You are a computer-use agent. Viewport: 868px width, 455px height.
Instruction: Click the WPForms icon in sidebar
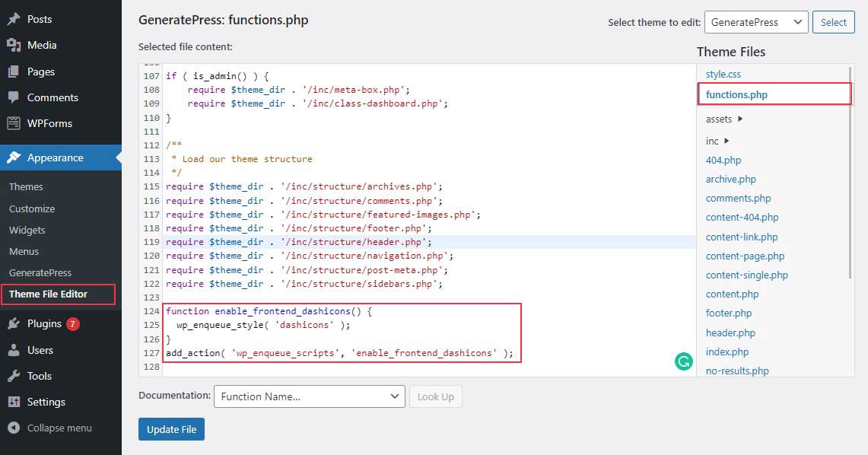click(14, 123)
